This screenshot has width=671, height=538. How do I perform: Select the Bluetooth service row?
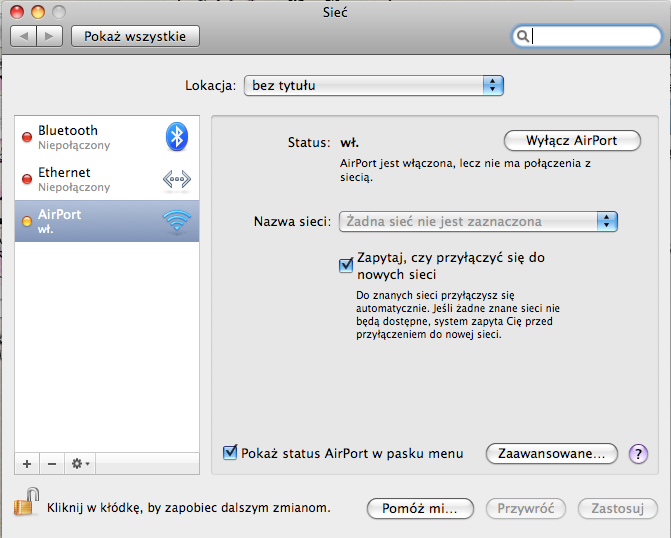[x=107, y=137]
